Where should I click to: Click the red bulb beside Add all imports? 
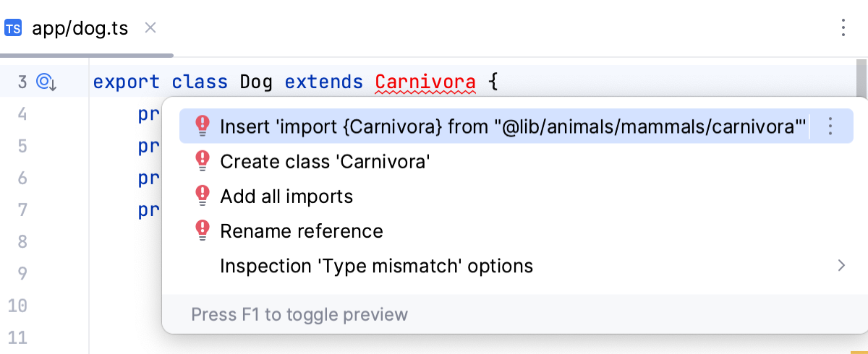pos(203,196)
